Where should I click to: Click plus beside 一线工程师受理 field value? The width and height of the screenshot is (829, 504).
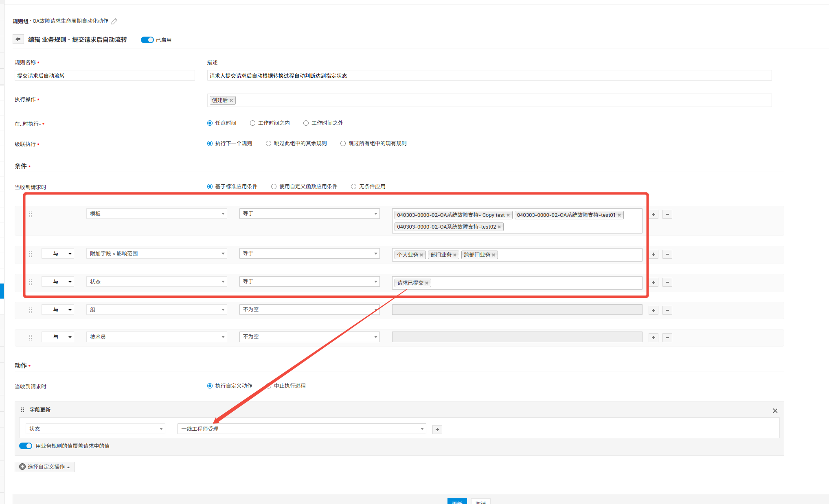437,430
